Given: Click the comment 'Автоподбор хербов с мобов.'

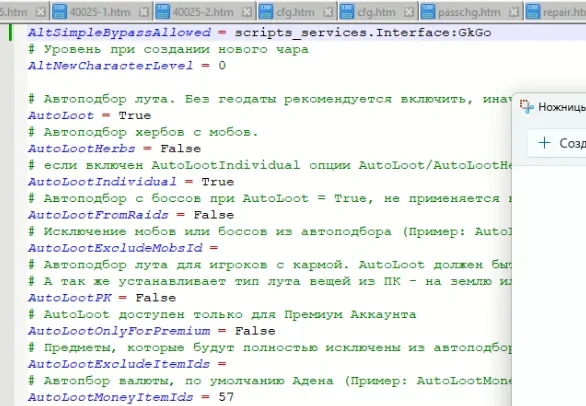Looking at the screenshot, I should 143,132.
